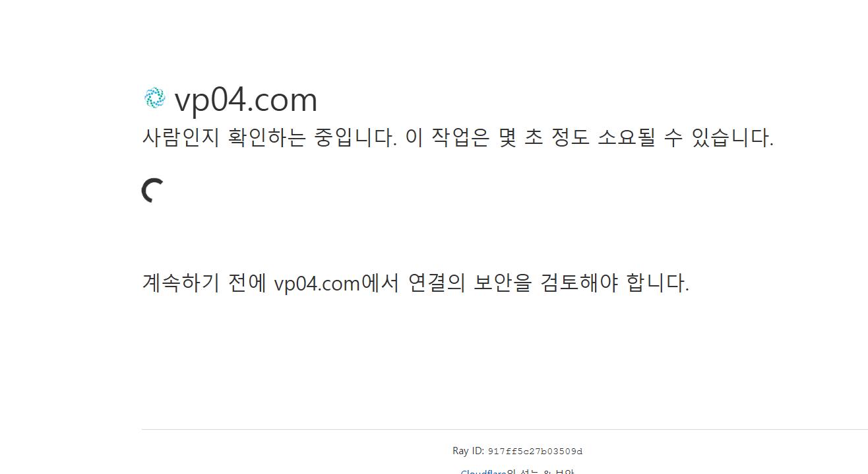Click the '.com' part of heading
Screen dimensions: 868x474
point(282,100)
